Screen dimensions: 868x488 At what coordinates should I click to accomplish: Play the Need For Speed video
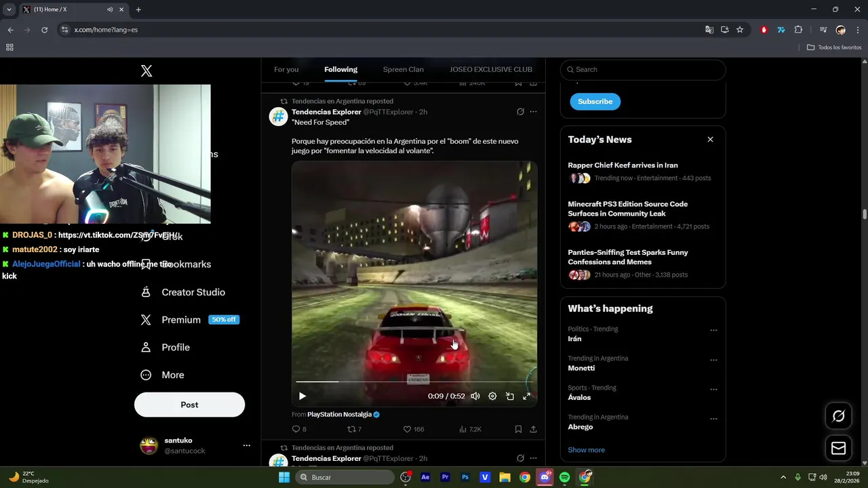[x=302, y=396]
